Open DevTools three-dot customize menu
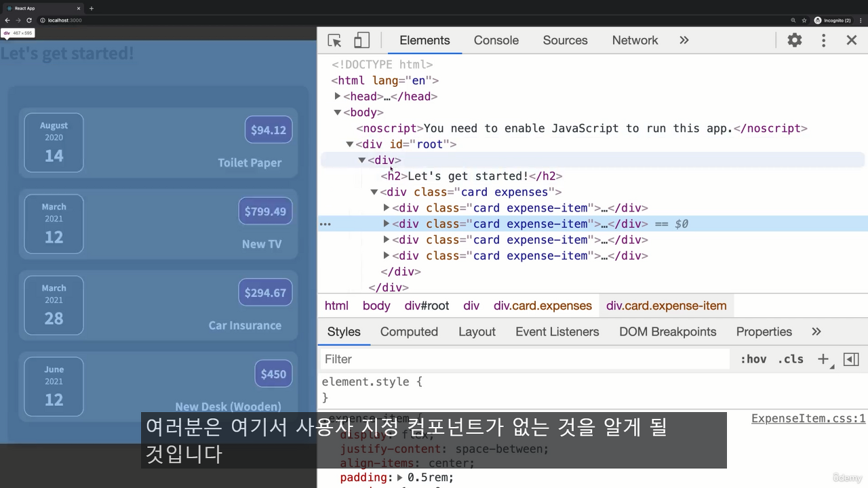 point(824,40)
